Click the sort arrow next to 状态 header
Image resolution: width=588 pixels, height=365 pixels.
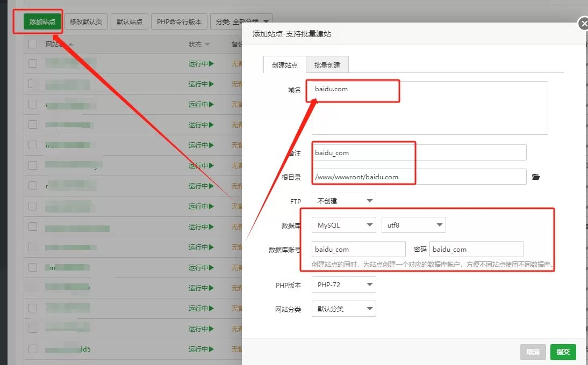(207, 44)
